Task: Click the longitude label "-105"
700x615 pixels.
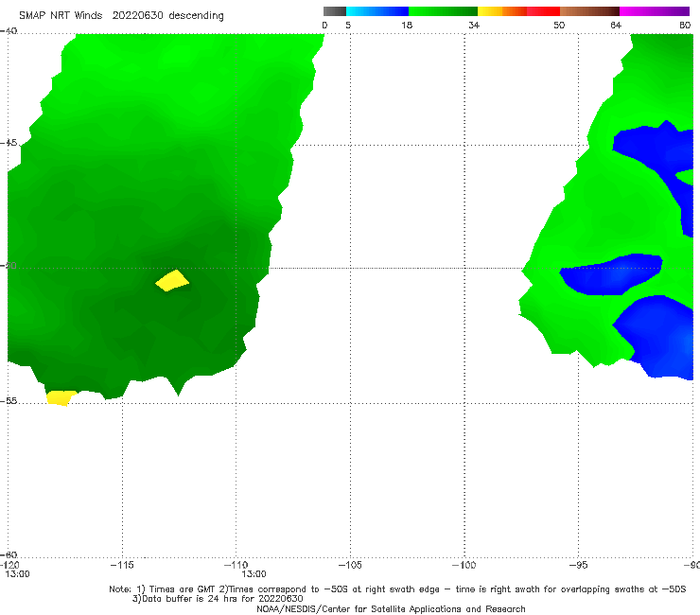Action: [350, 566]
